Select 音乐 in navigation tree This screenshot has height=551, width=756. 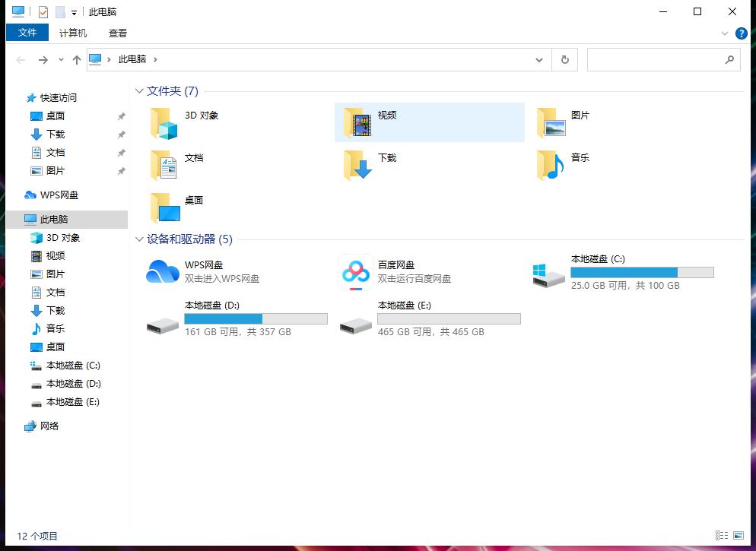click(x=48, y=329)
